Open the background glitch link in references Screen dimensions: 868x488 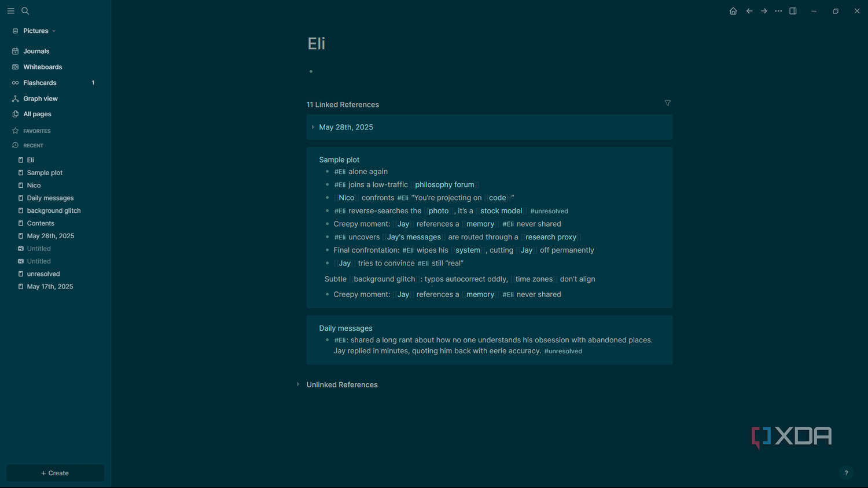[384, 279]
